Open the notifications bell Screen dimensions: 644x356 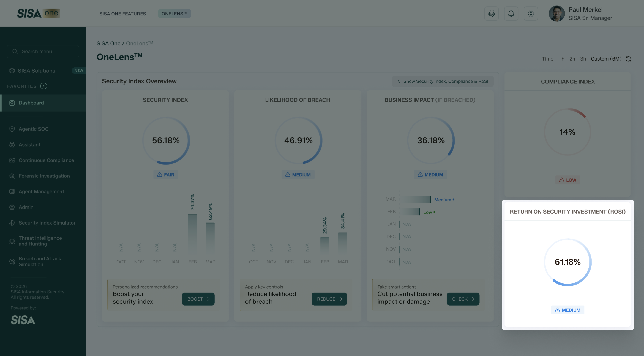pos(511,13)
